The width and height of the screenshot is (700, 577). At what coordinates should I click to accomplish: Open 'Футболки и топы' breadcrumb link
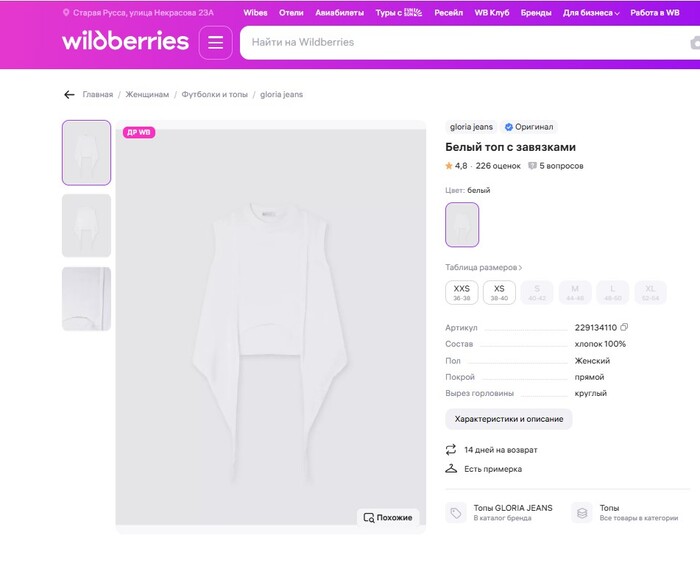click(x=214, y=95)
